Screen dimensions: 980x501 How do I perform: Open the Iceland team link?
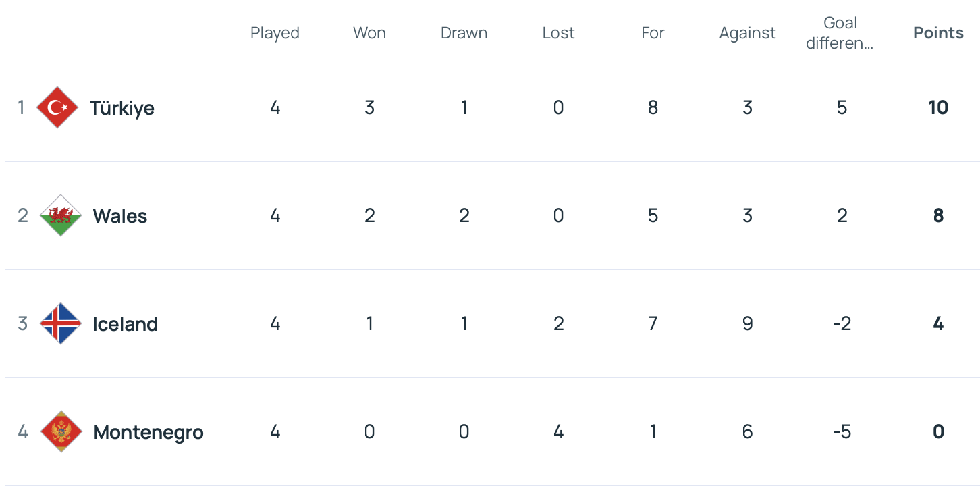click(126, 324)
